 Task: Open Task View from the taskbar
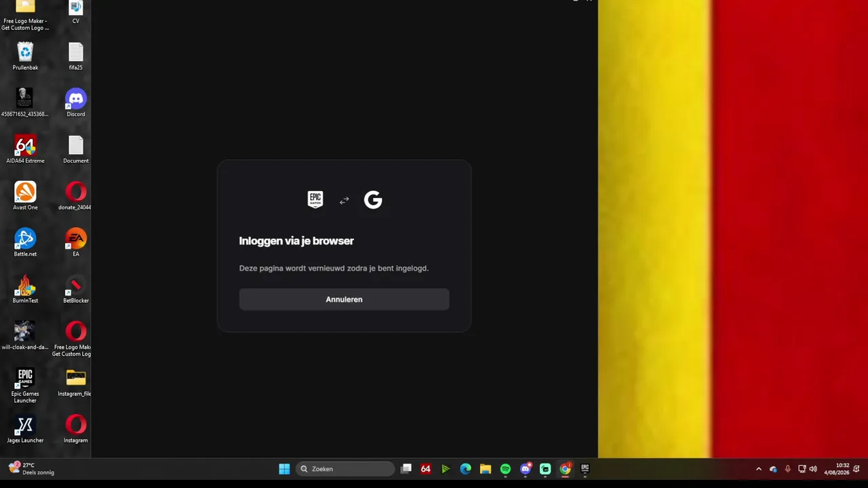coord(406,469)
